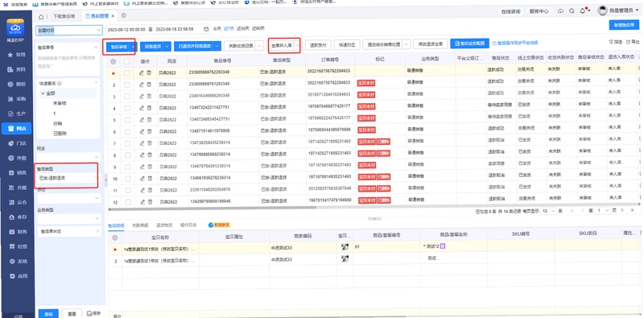Select 网店 online store in sidebar
This screenshot has height=318, width=644.
[x=17, y=129]
